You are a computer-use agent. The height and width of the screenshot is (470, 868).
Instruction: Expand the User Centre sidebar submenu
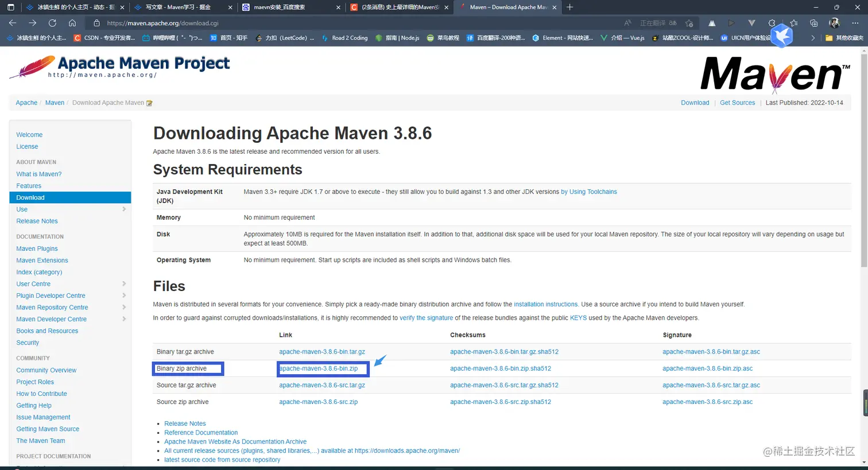[124, 284]
